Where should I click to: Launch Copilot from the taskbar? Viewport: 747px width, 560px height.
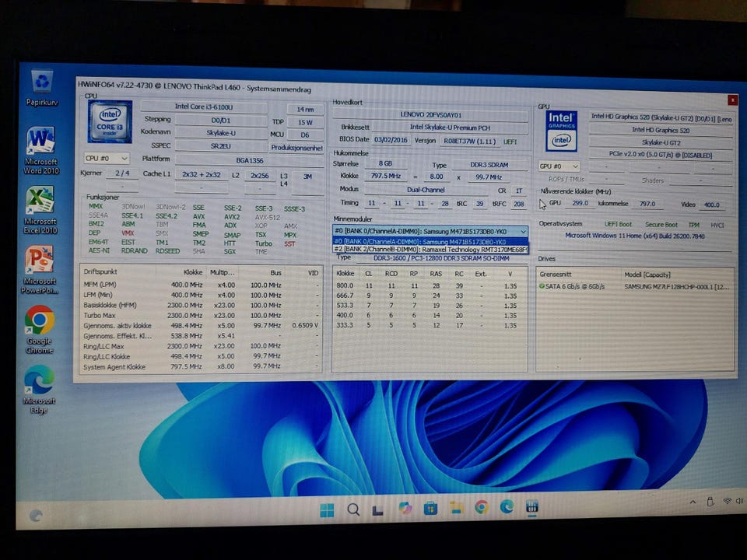(405, 509)
